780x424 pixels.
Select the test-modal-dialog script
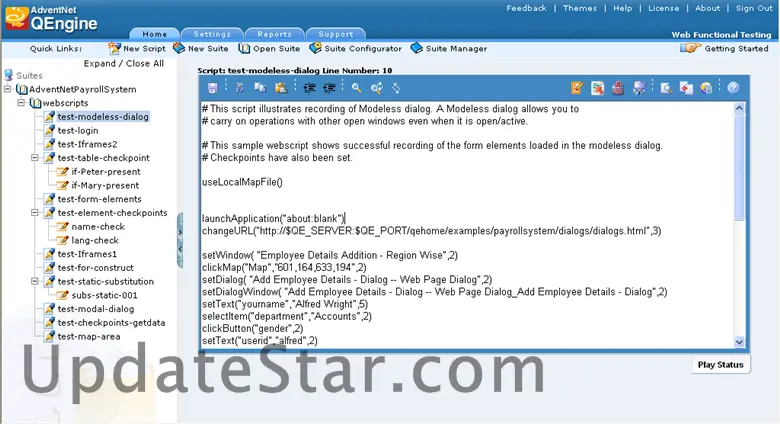[96, 309]
